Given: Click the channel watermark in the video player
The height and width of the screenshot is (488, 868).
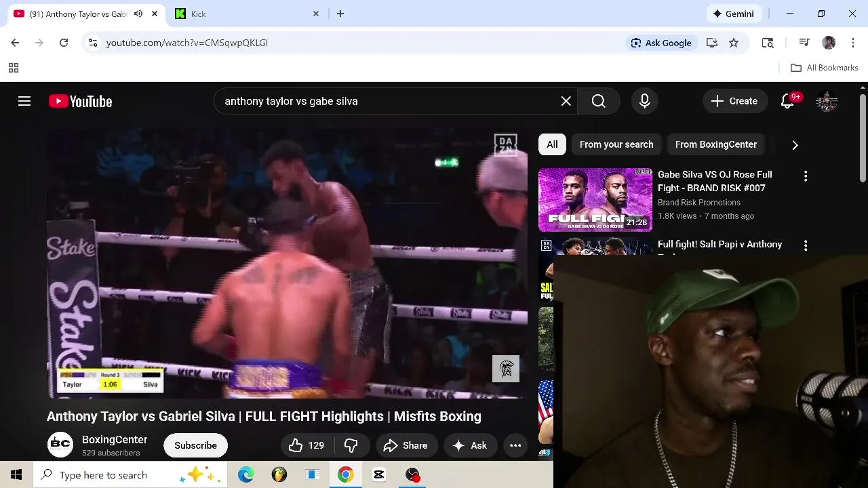Looking at the screenshot, I should tap(506, 369).
